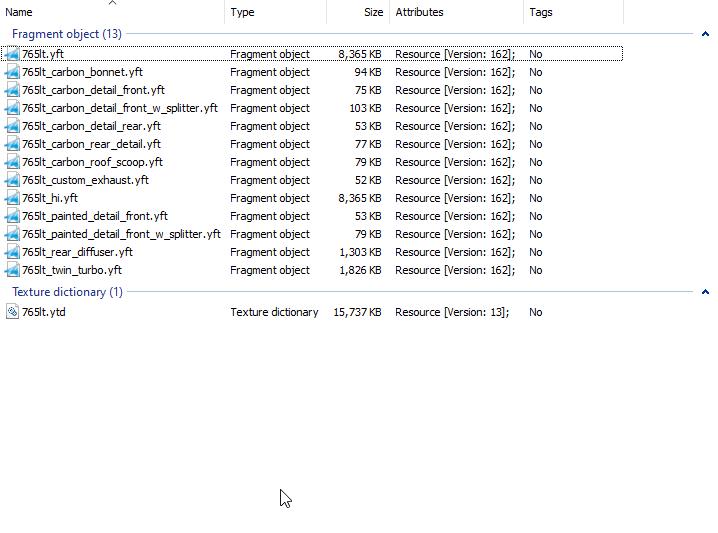Click the icon of 765lt_carbon_rear_detail.yft

(12, 144)
